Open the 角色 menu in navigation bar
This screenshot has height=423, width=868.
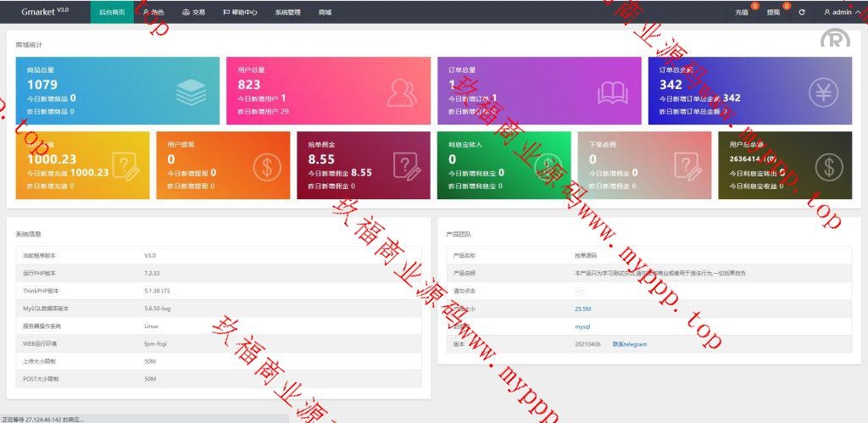pos(154,13)
